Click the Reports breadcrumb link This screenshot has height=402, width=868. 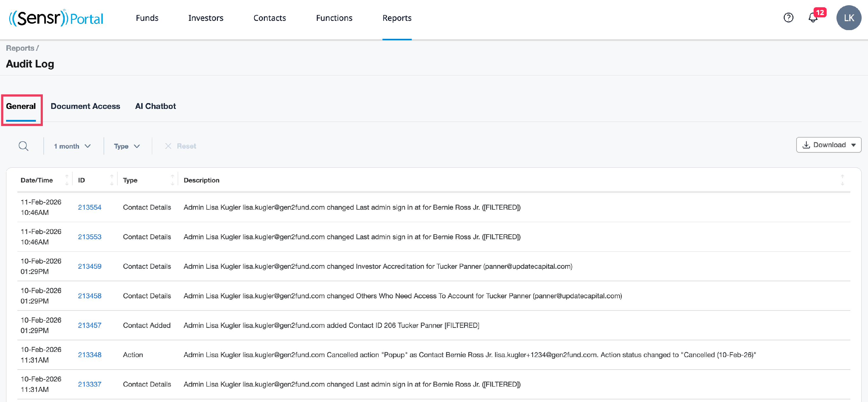(x=20, y=48)
